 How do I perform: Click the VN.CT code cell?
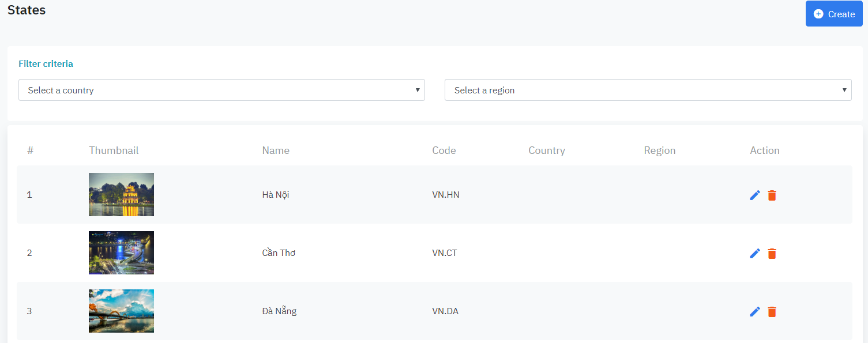(x=445, y=253)
